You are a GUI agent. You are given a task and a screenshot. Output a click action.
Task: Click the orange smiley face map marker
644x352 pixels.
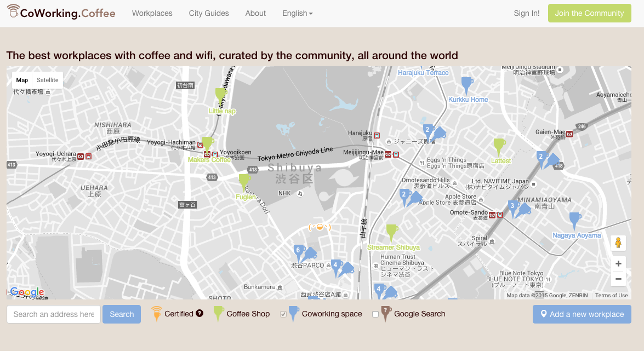point(320,227)
